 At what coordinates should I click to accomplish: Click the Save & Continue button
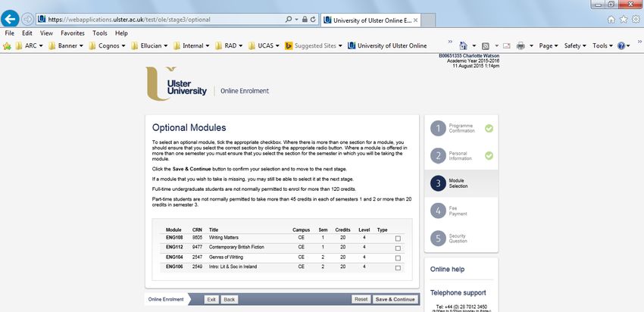click(395, 299)
